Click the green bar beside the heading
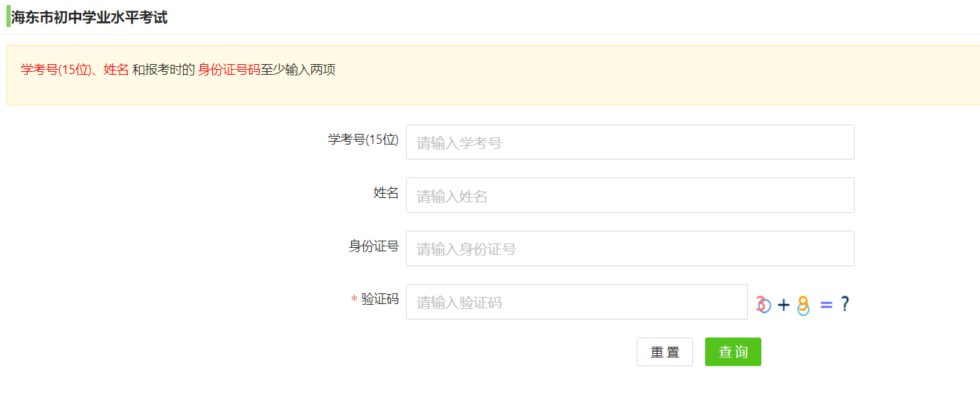Viewport: 980px width, 403px height. pyautogui.click(x=9, y=16)
